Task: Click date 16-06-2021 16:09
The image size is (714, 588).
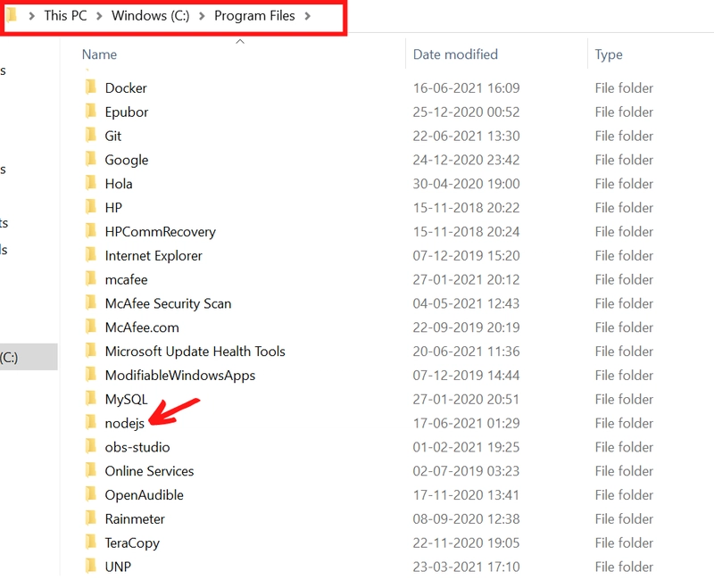Action: (466, 87)
